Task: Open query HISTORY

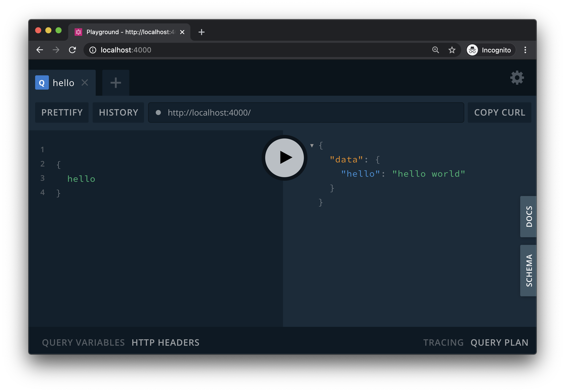Action: (118, 113)
